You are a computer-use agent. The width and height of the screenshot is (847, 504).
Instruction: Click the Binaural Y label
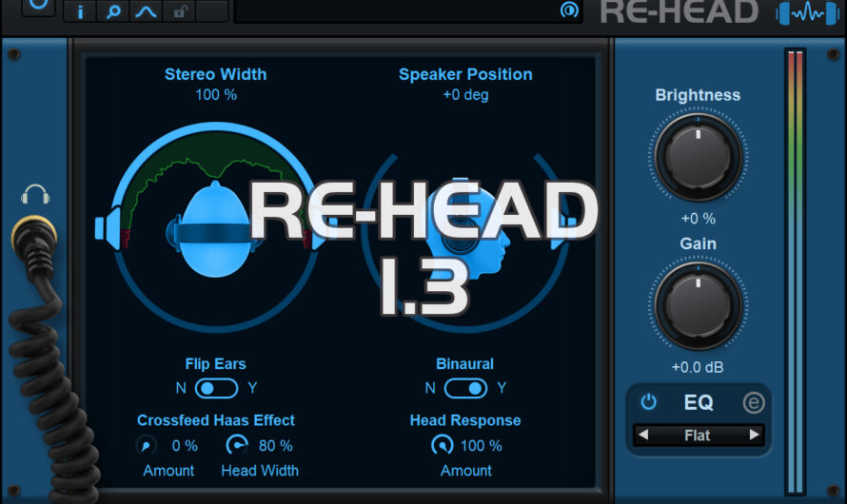(x=502, y=388)
